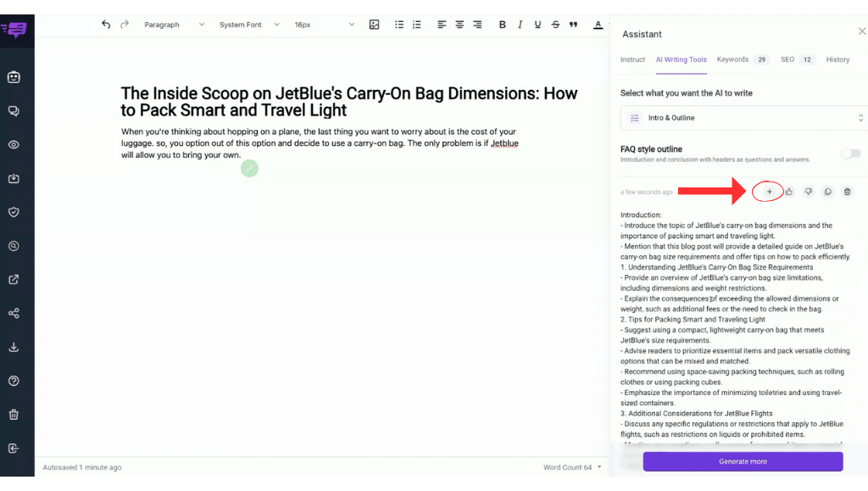This screenshot has width=868, height=491.
Task: Click the save-to-tray sidebar icon
Action: pos(14,179)
